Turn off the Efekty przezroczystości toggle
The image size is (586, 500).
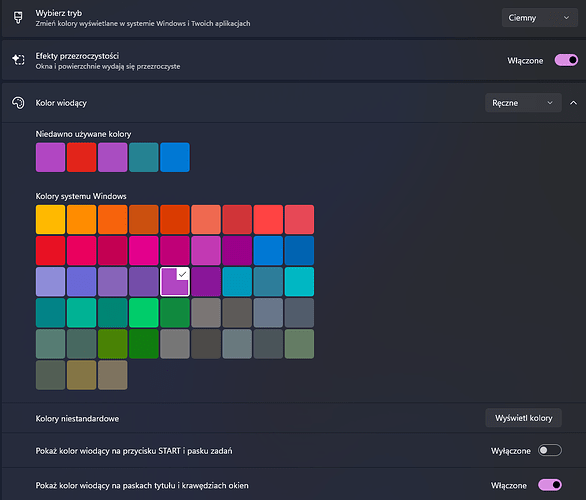[x=566, y=60]
